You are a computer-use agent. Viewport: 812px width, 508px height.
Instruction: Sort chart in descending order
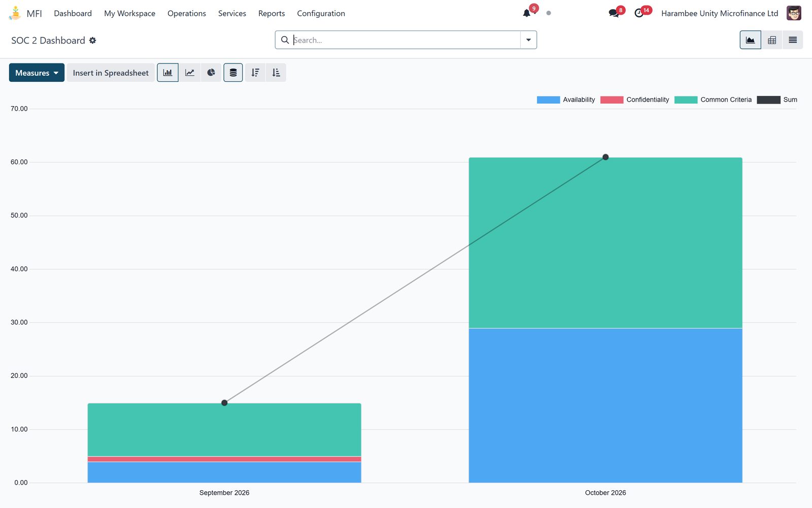[255, 73]
